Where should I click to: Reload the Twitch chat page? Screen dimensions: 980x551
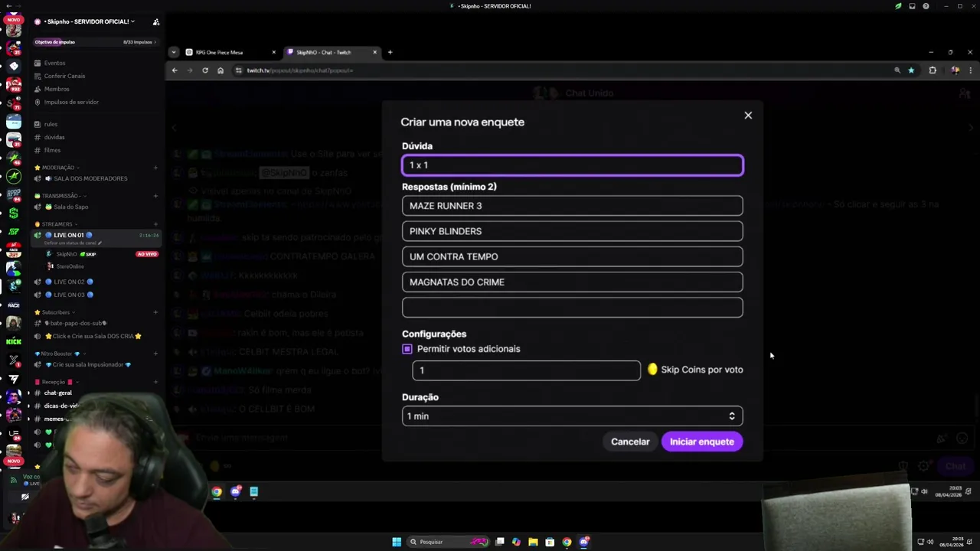[x=205, y=70]
